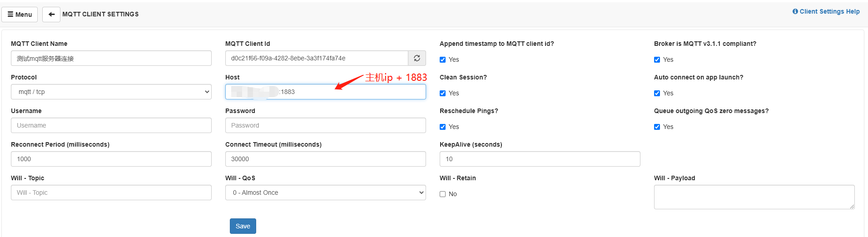Select the Username text box
The width and height of the screenshot is (868, 237).
pos(111,125)
